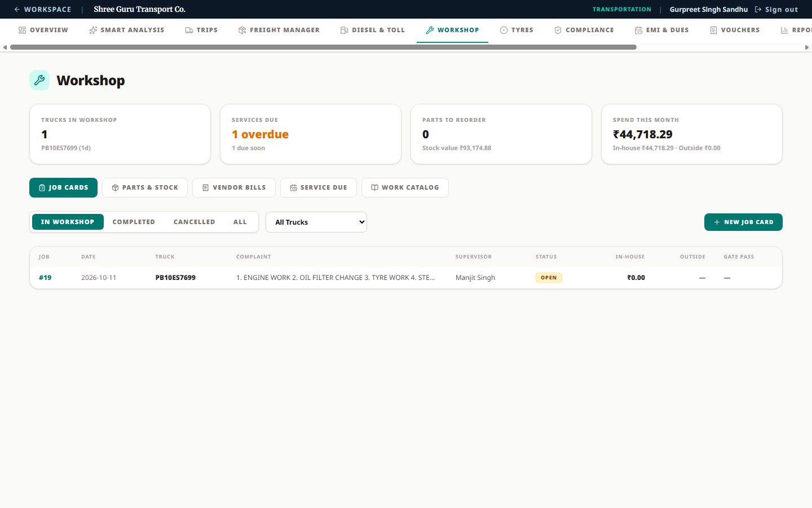Select the In Workshop filter
812x508 pixels.
pyautogui.click(x=68, y=222)
